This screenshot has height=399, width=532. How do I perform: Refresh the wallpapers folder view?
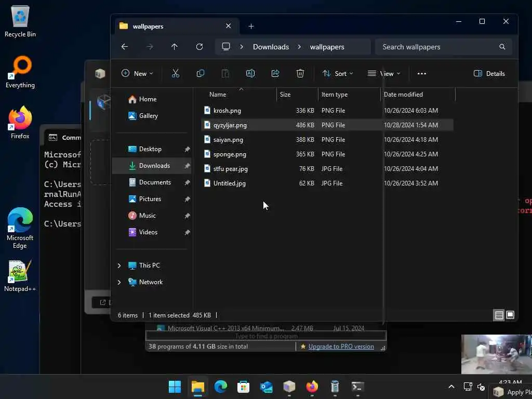click(x=199, y=47)
